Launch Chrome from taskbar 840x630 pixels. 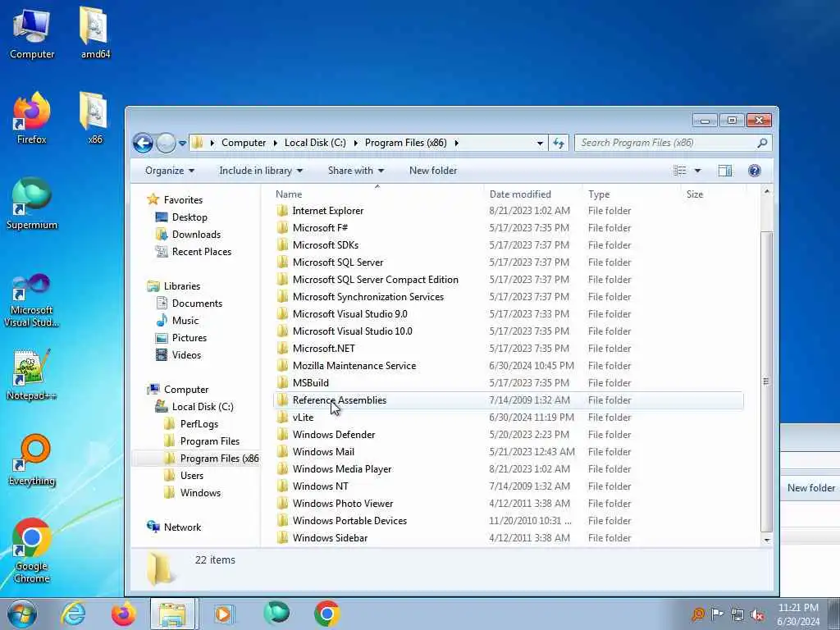pos(326,614)
